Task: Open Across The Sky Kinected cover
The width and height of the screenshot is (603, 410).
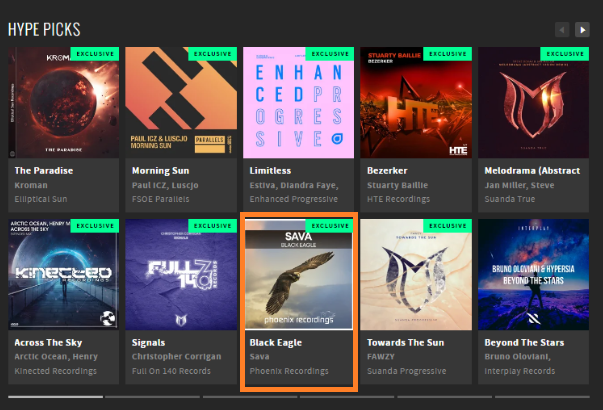Action: tap(63, 274)
